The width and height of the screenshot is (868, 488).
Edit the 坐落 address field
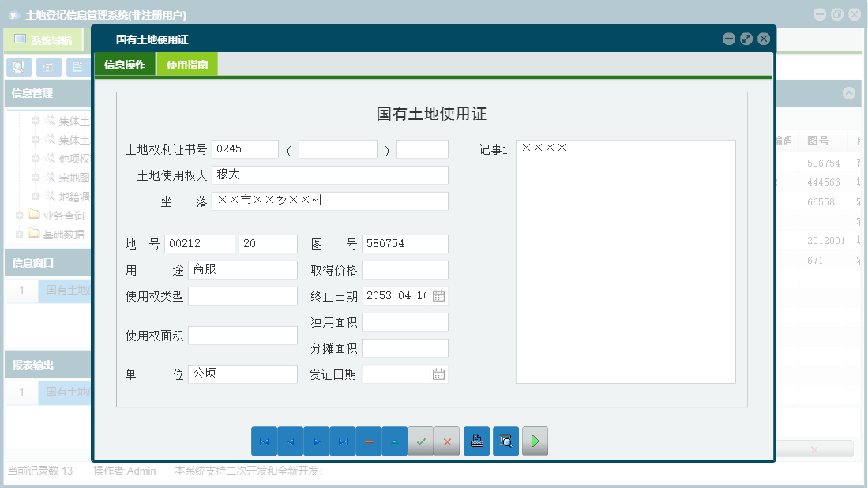[330, 201]
